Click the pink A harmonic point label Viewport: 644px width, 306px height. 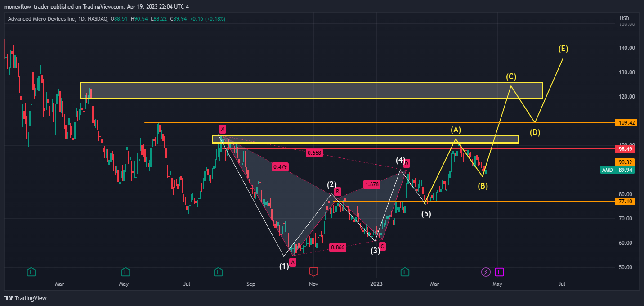point(293,262)
